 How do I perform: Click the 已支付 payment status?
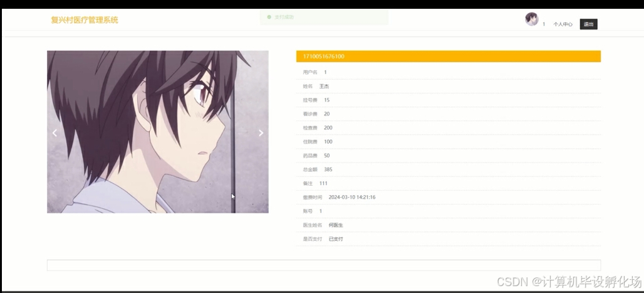tap(336, 239)
